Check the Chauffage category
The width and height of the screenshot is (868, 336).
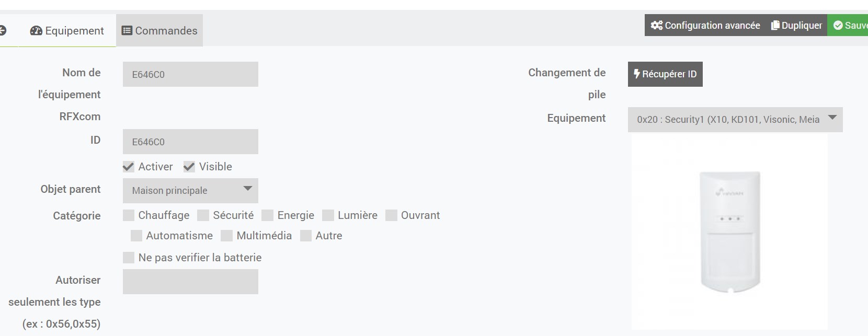[129, 215]
